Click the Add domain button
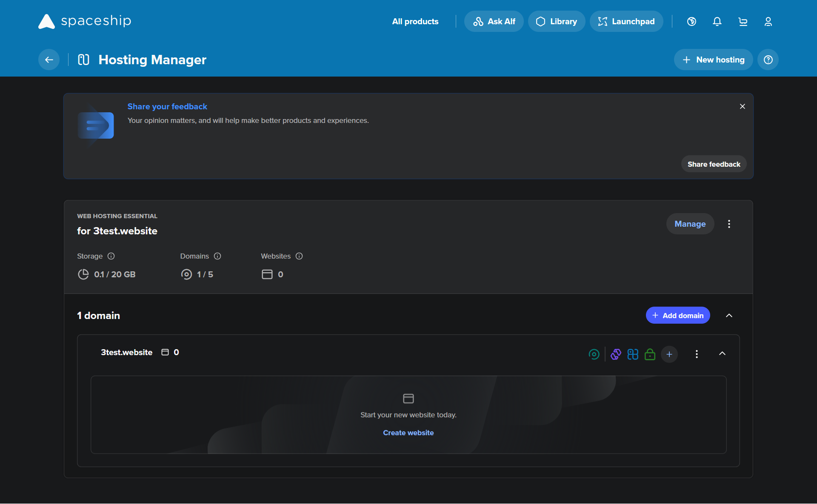Viewport: 817px width, 504px height. [x=678, y=315]
